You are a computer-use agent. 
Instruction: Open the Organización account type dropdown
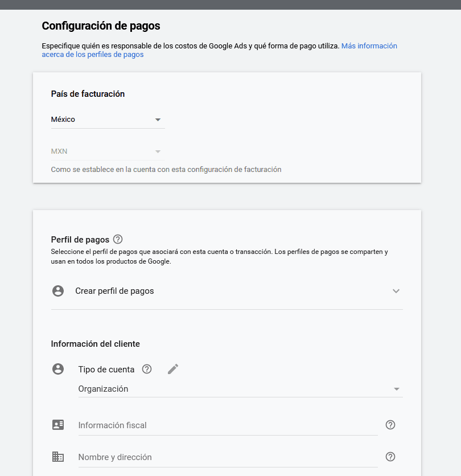point(233,389)
